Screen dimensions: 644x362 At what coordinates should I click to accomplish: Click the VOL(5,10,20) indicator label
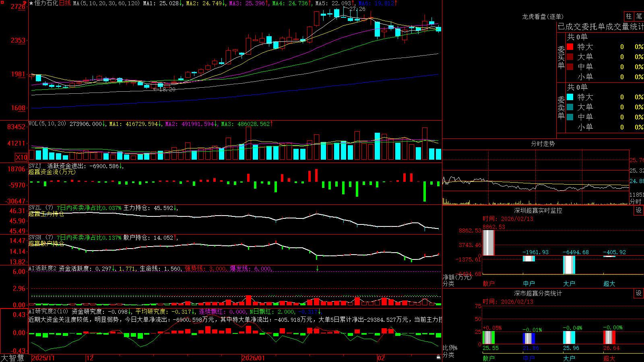click(x=47, y=124)
